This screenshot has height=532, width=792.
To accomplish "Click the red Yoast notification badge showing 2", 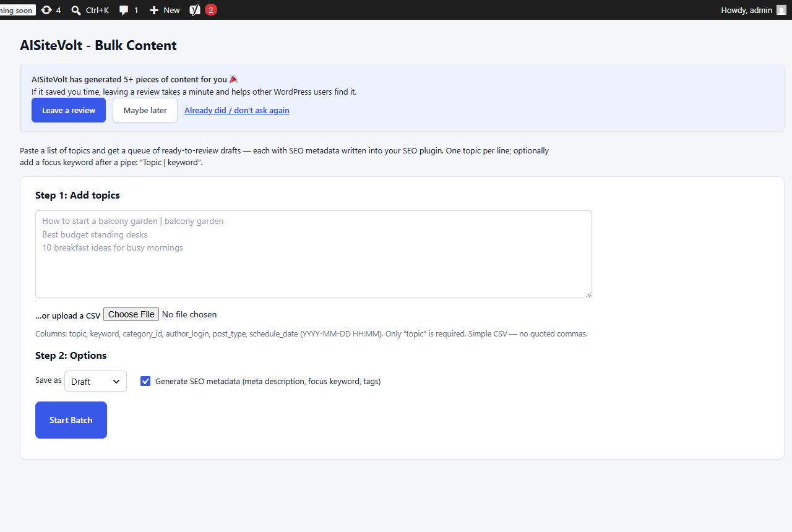I will coord(211,10).
